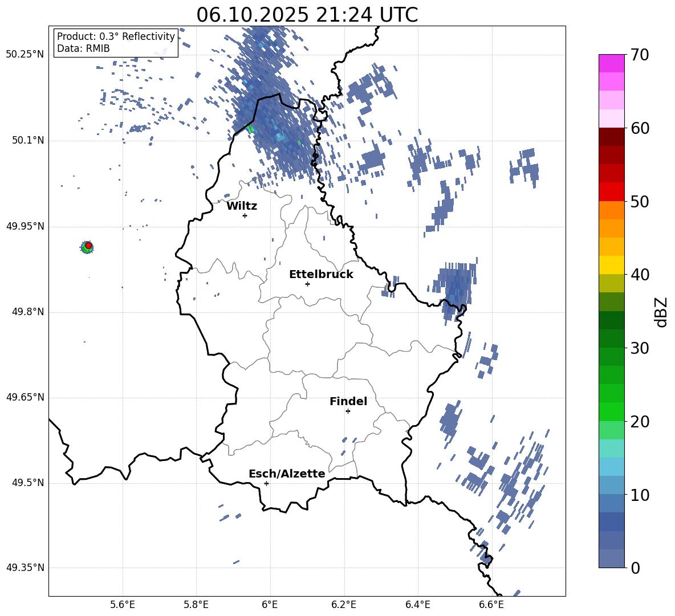
Task: Click the colorbar tick label 60
Action: (x=640, y=128)
